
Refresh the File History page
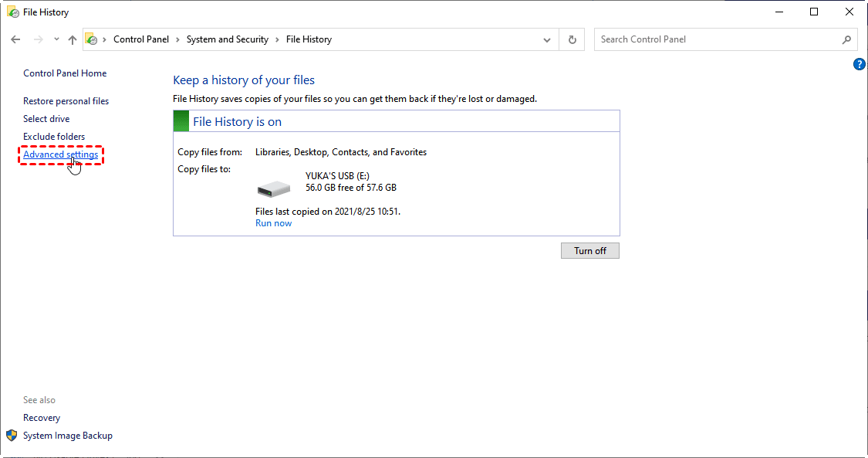pos(572,39)
